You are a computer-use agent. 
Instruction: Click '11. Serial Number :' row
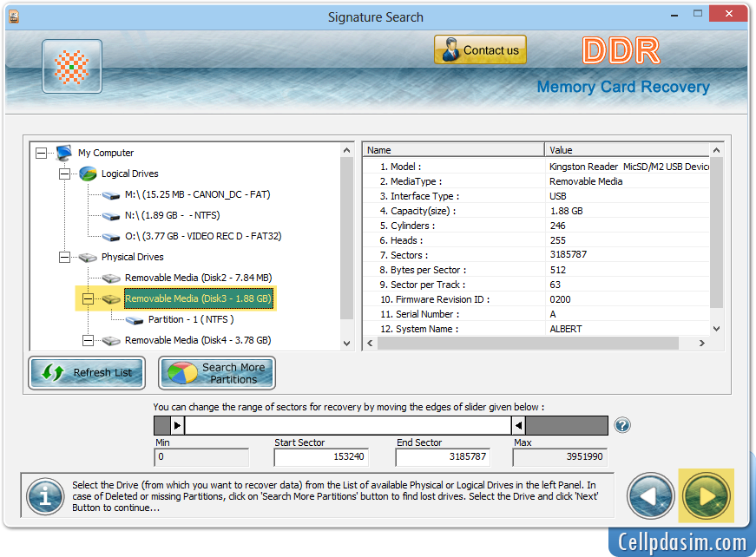coord(536,314)
